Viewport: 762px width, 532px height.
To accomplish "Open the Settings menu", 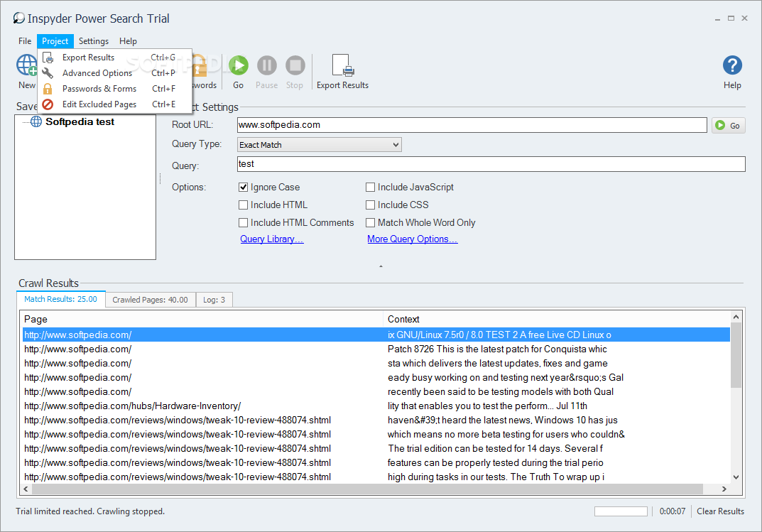I will pos(94,41).
